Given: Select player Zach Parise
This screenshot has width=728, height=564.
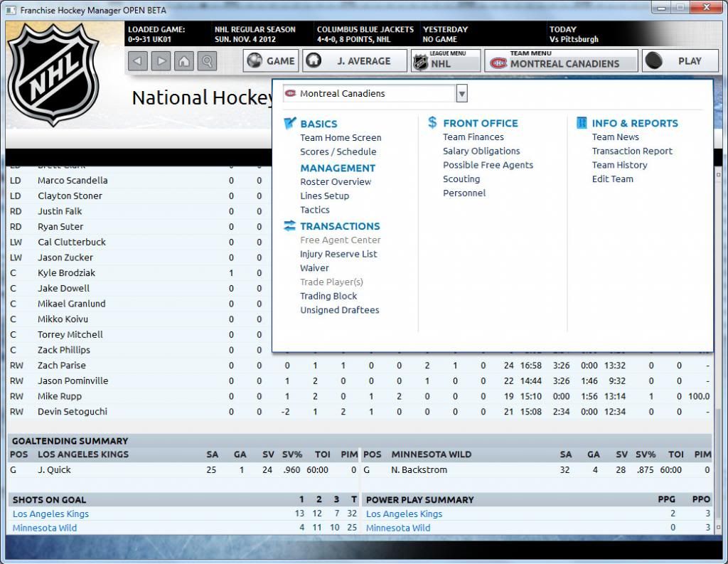Looking at the screenshot, I should pyautogui.click(x=62, y=365).
